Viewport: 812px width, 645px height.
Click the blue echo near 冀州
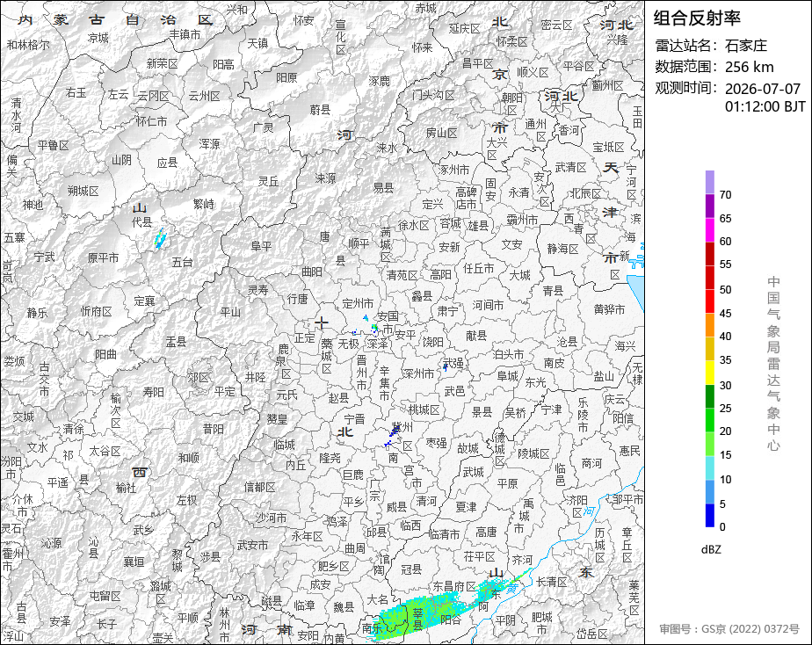point(394,434)
